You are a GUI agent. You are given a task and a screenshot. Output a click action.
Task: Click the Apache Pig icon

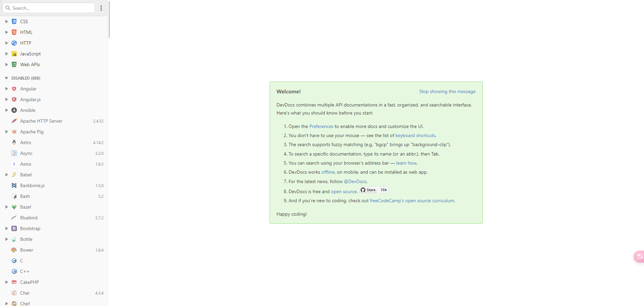click(14, 132)
